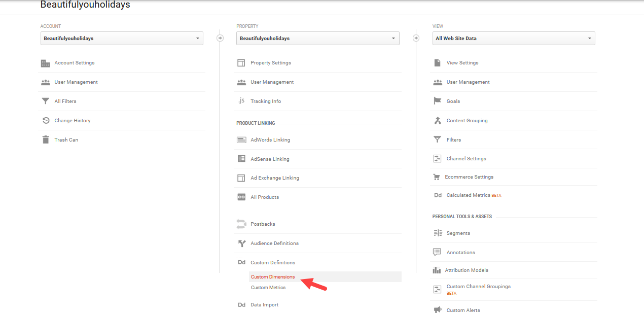Image resolution: width=644 pixels, height=313 pixels.
Task: Collapse the Custom Definitions section
Action: tap(272, 263)
